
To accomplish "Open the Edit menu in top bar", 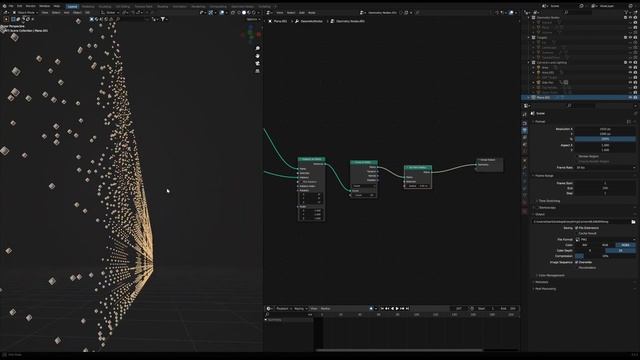I will tap(19, 6).
